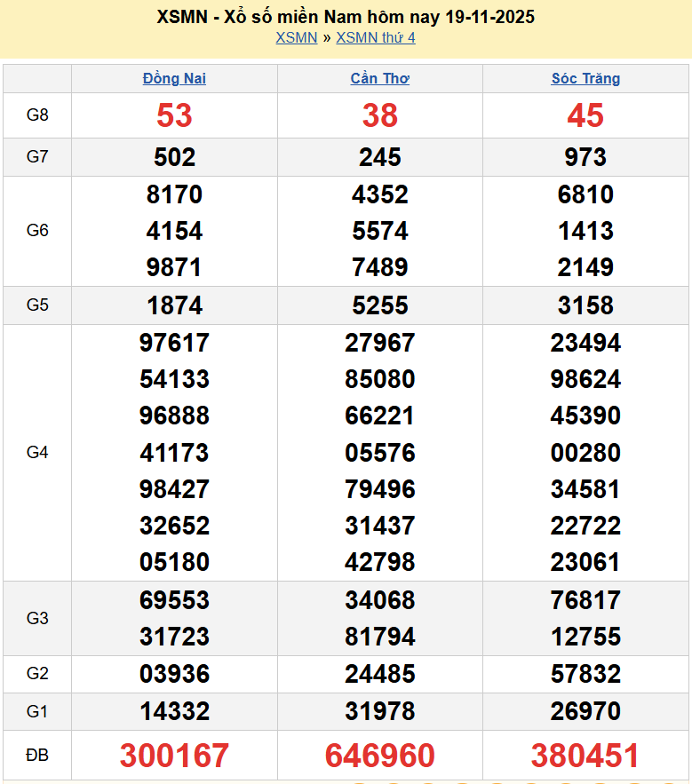Click Sóc Trăng G3 number 76817

(585, 600)
